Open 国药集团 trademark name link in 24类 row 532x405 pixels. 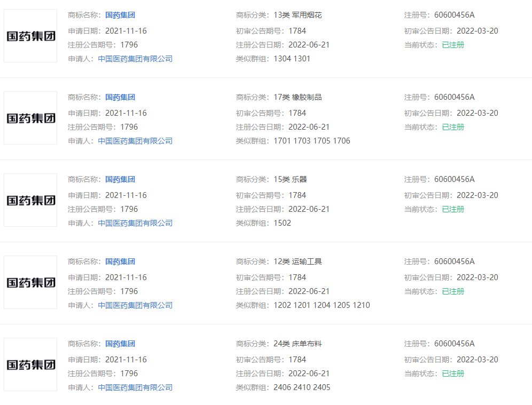tap(120, 344)
